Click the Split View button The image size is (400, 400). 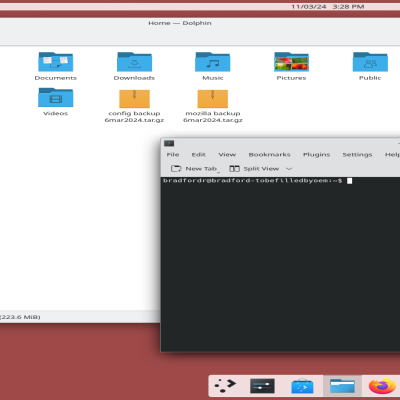[254, 169]
